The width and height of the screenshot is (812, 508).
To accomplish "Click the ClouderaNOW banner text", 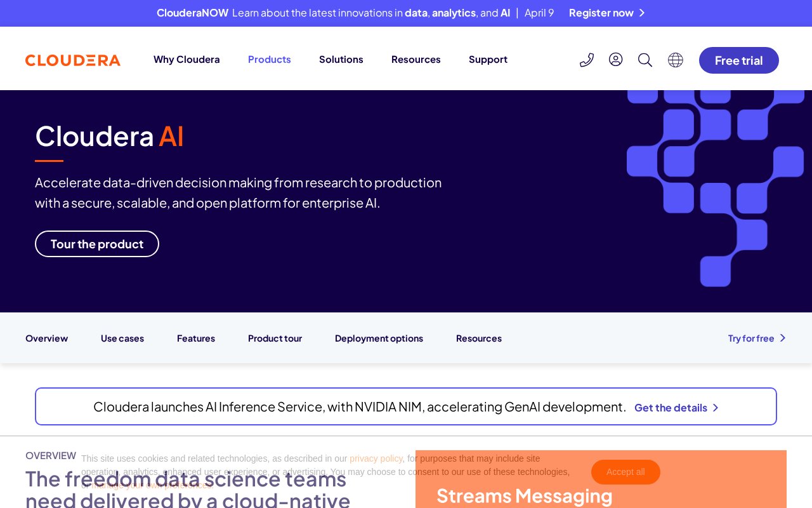I will 192,13.
